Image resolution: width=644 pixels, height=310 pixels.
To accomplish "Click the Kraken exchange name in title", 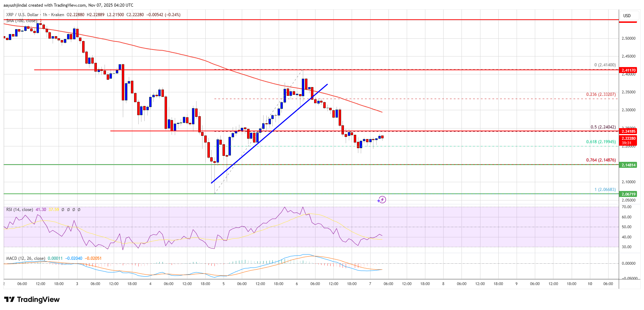I will (x=58, y=15).
